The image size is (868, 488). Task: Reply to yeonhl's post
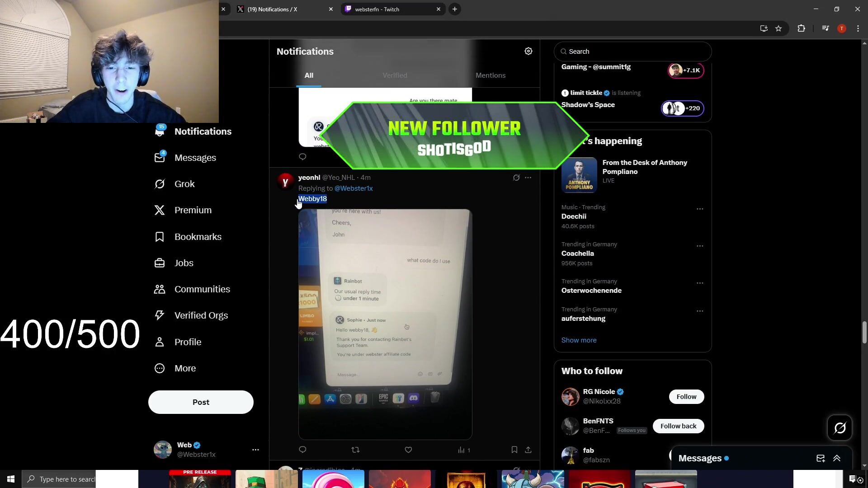pyautogui.click(x=302, y=450)
